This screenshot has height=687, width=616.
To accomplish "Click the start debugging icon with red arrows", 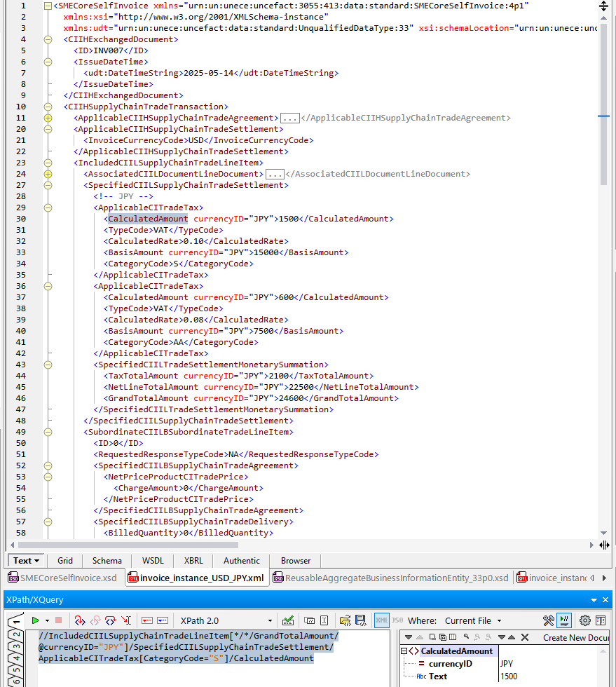I will point(79,620).
